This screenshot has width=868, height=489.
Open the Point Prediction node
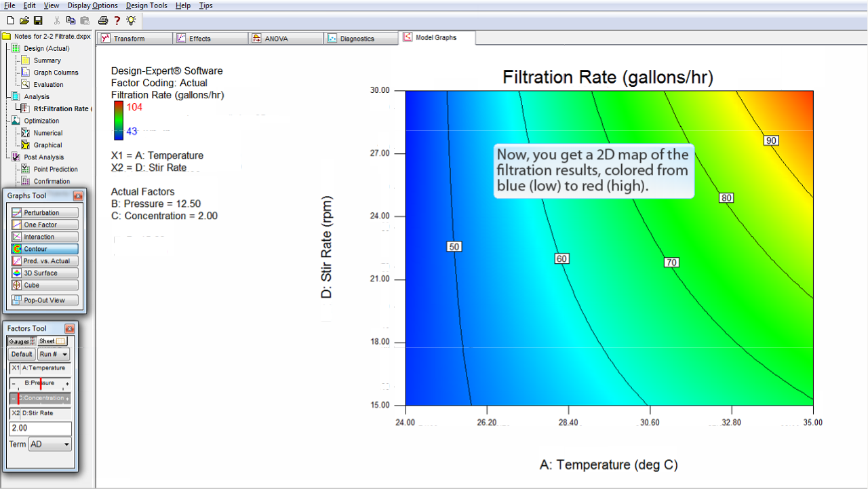coord(56,169)
